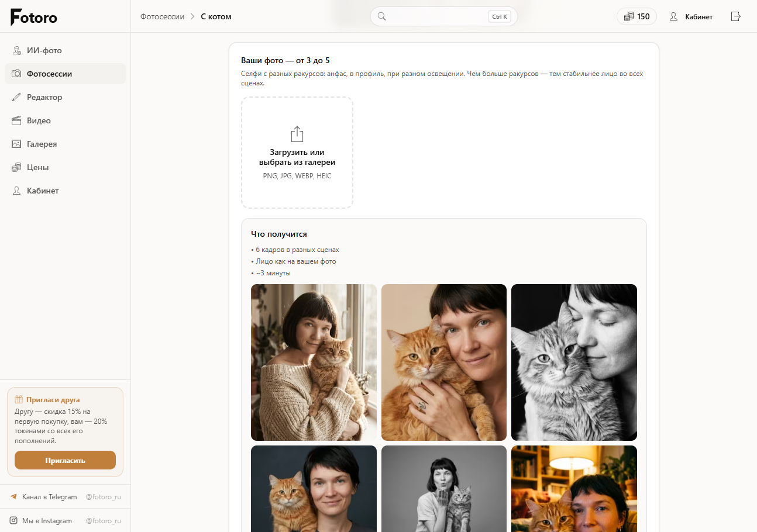Click 'PNG, JPG, WEBP, HEIC' format text

(297, 176)
